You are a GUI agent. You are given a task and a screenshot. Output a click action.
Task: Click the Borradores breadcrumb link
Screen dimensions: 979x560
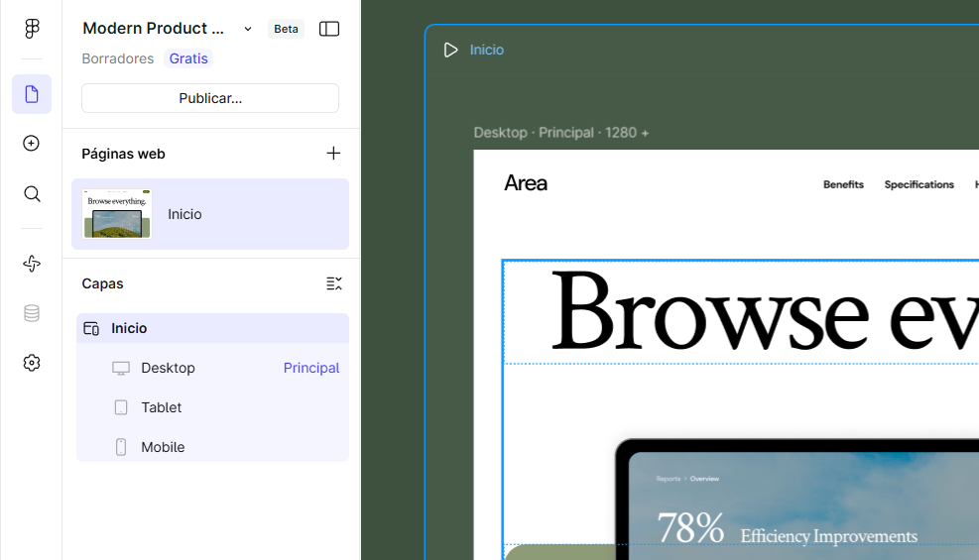point(118,58)
